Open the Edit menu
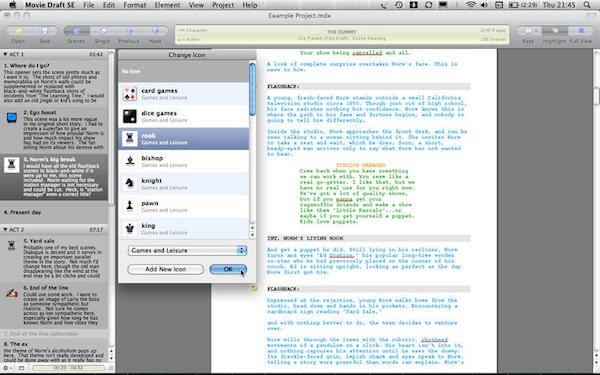The width and height of the screenshot is (600, 375). 109,5
